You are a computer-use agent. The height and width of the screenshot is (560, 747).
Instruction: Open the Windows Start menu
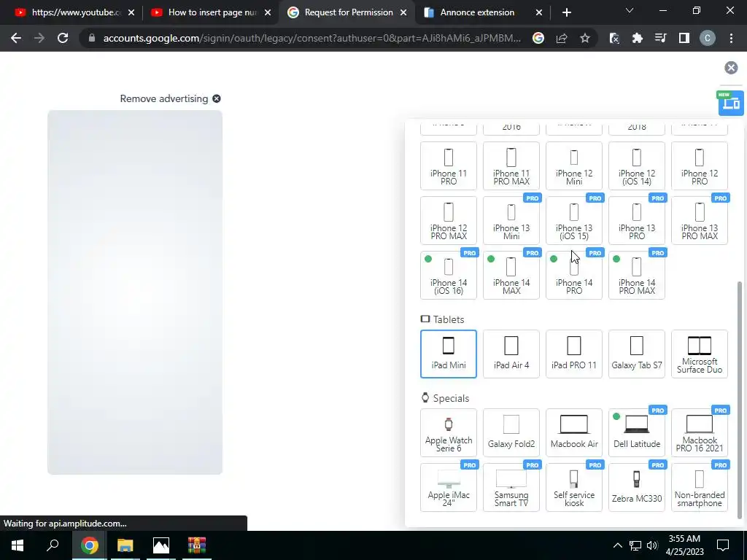(18, 545)
